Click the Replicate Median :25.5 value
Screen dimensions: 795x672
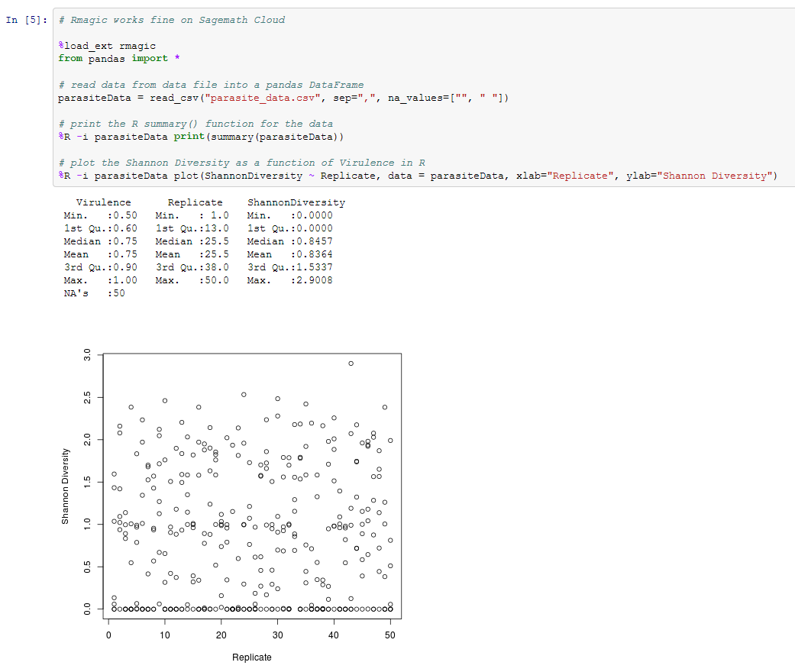192,241
